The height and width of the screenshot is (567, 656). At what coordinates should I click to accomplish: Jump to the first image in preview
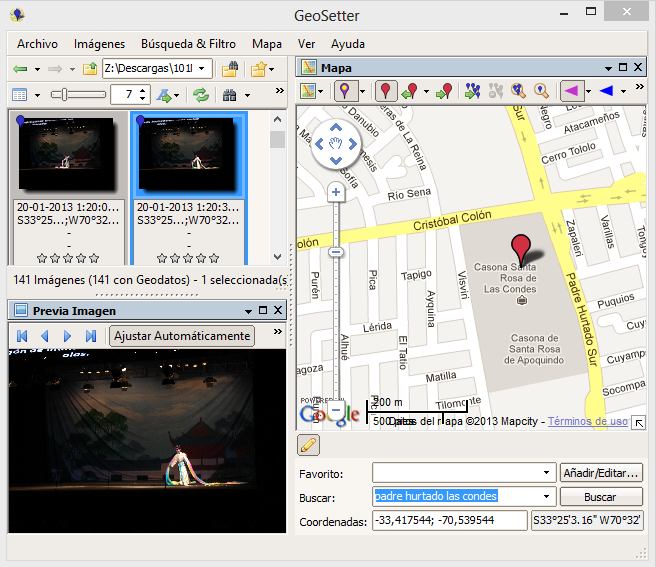[22, 336]
